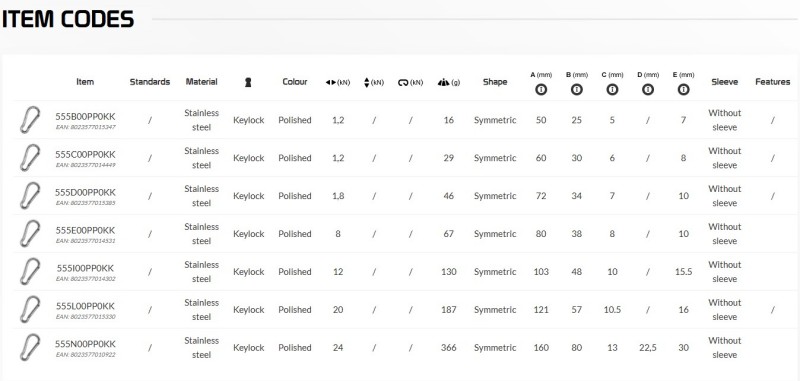Click the A value 160
The width and height of the screenshot is (800, 381).
[541, 348]
